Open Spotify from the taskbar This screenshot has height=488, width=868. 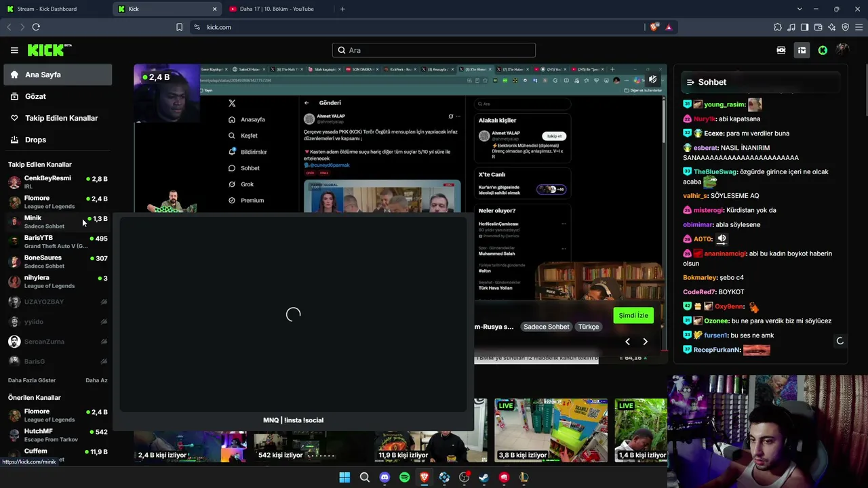click(x=405, y=477)
